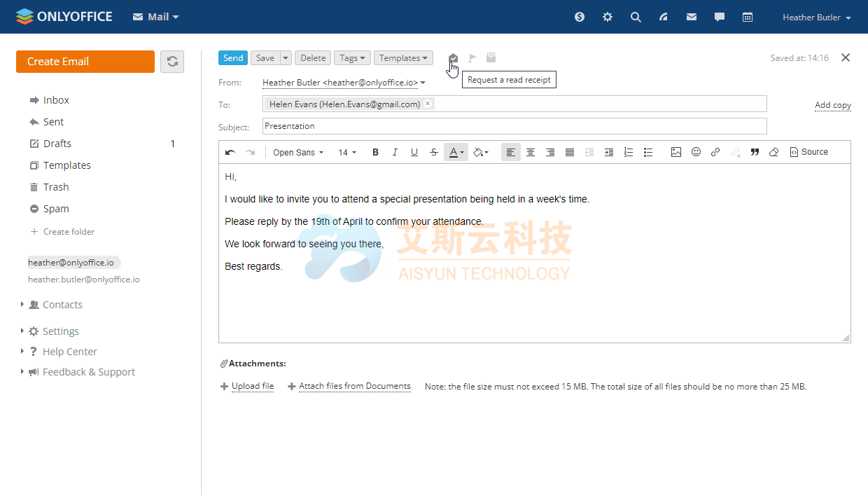Click the Add copy link
Image resolution: width=868 pixels, height=496 pixels.
(832, 105)
